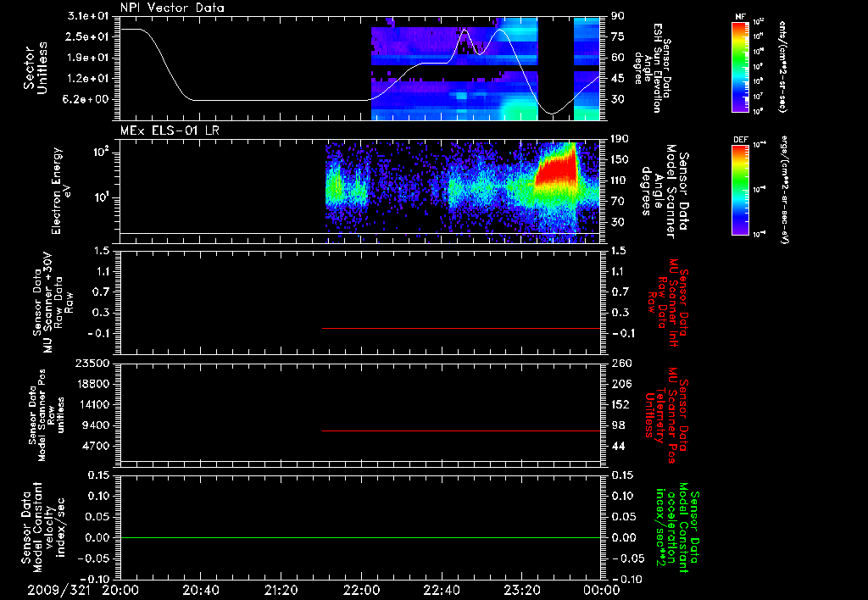Select the 'NPI Vector Data' panel title
This screenshot has width=868, height=600.
172,8
